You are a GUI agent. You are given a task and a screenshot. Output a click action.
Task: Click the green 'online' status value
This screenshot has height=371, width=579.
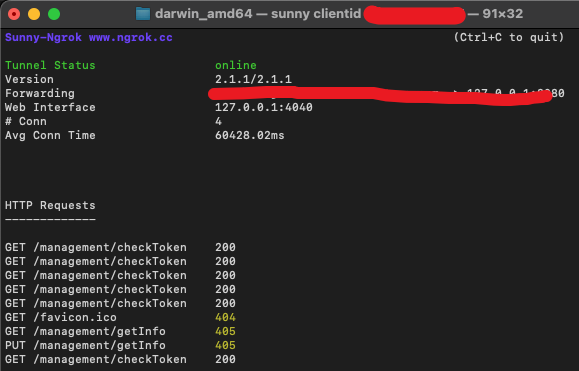236,65
